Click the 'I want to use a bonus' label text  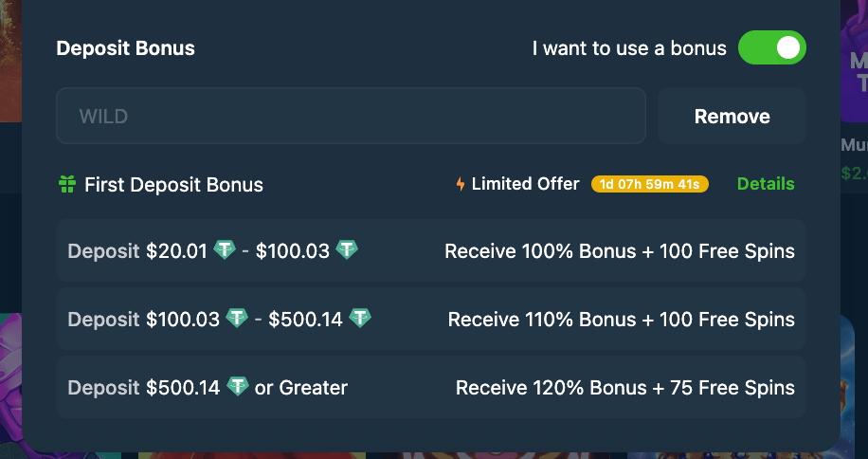pos(629,48)
